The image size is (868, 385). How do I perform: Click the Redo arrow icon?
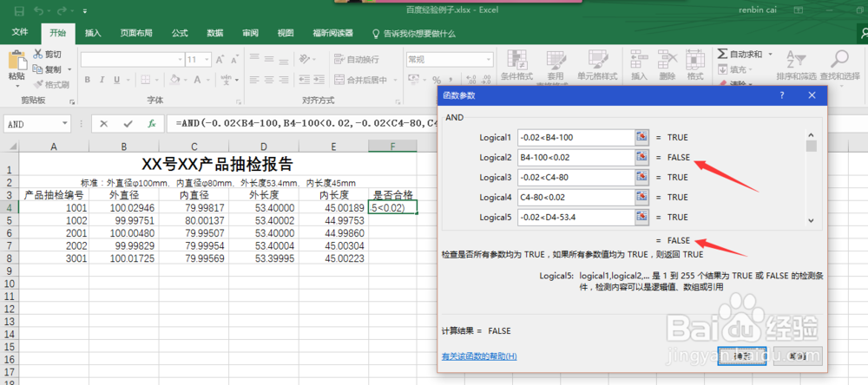point(62,10)
